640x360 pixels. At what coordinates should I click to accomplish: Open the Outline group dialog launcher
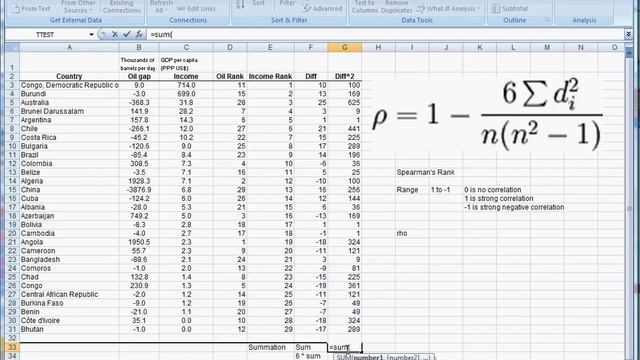(548, 20)
